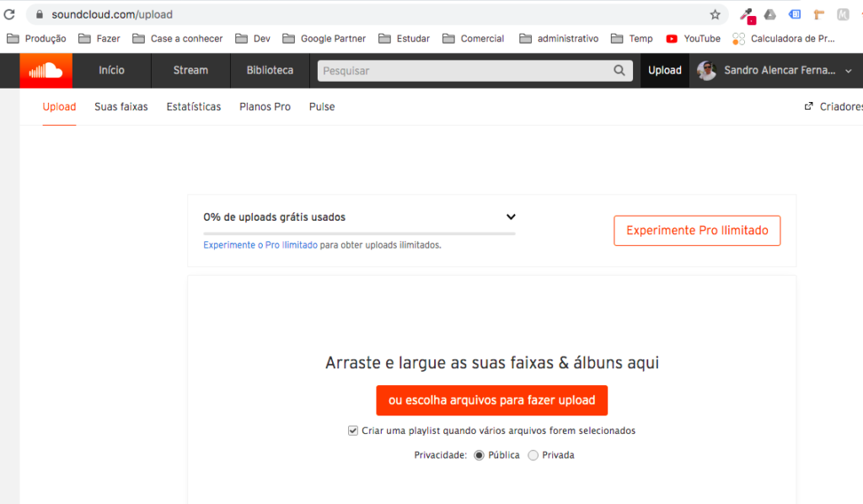Click the page reload icon

click(9, 14)
